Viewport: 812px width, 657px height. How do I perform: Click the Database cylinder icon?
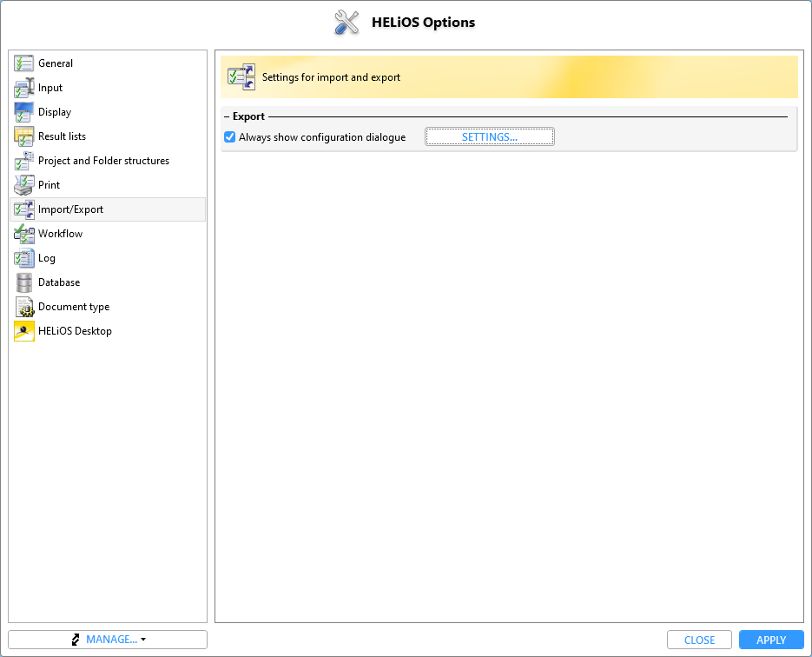coord(23,282)
